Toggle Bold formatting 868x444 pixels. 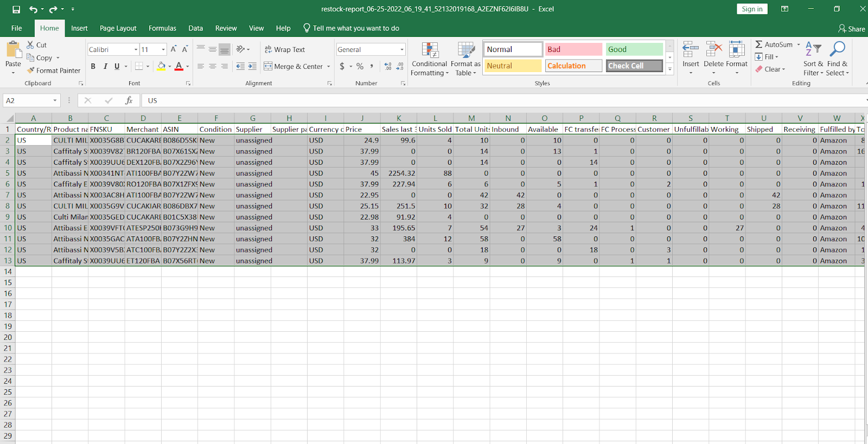click(x=93, y=66)
